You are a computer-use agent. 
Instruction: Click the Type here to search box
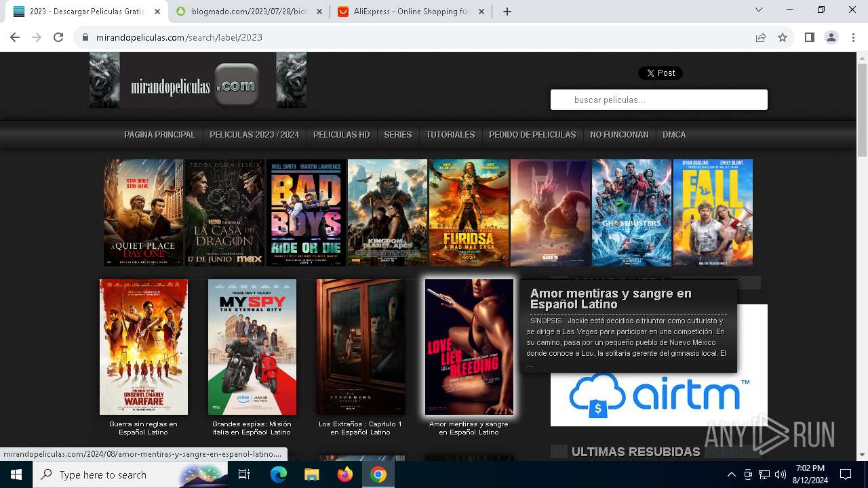130,474
